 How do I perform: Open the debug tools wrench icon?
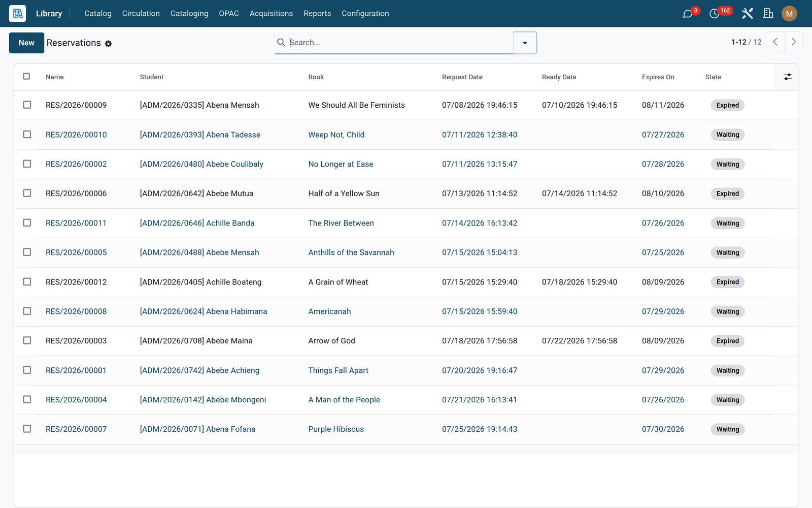747,14
